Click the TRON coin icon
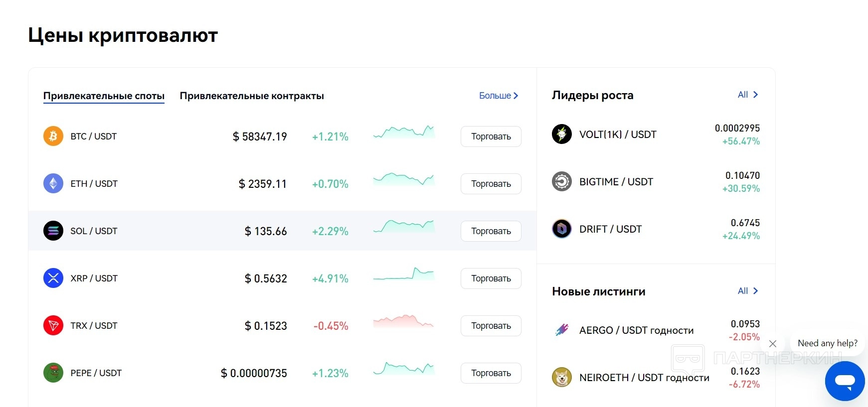Viewport: 868px width, 407px height. [x=53, y=325]
